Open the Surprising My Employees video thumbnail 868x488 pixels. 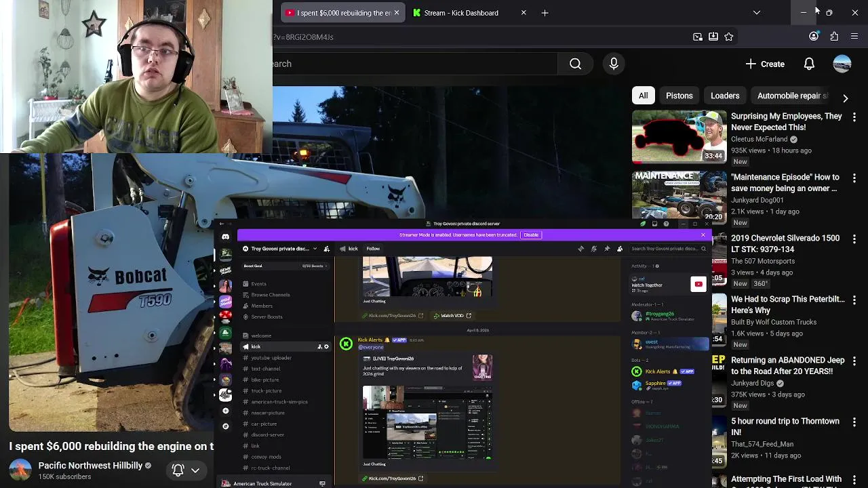679,137
